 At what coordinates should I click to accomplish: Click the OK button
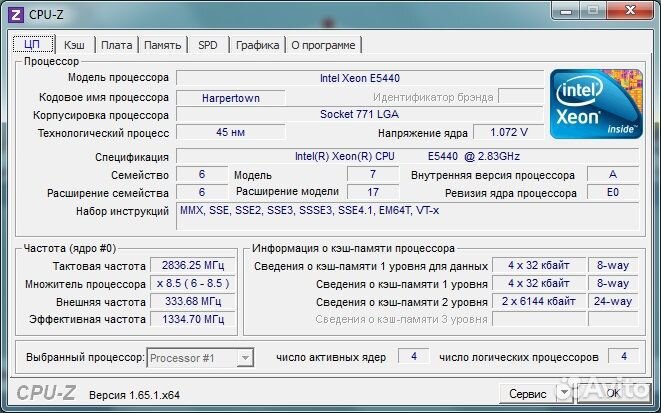(x=612, y=393)
